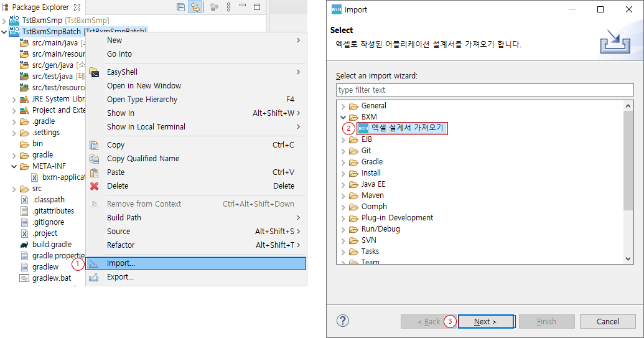The width and height of the screenshot is (644, 338).
Task: Collapse the META-INF folder
Action: [14, 166]
